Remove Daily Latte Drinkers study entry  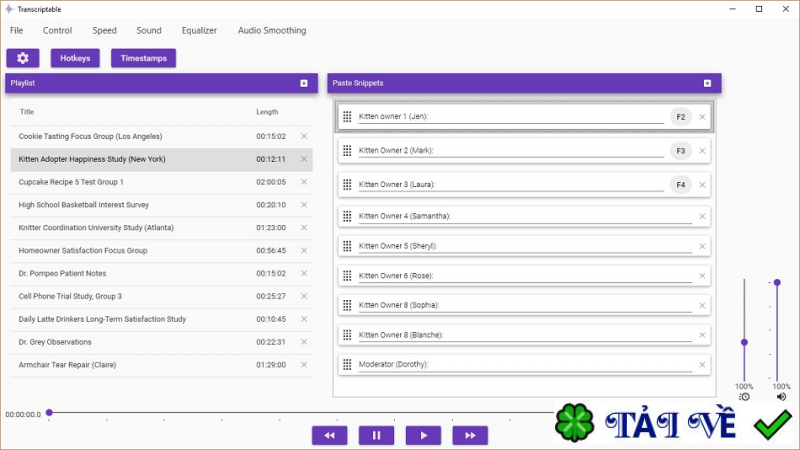tap(304, 319)
